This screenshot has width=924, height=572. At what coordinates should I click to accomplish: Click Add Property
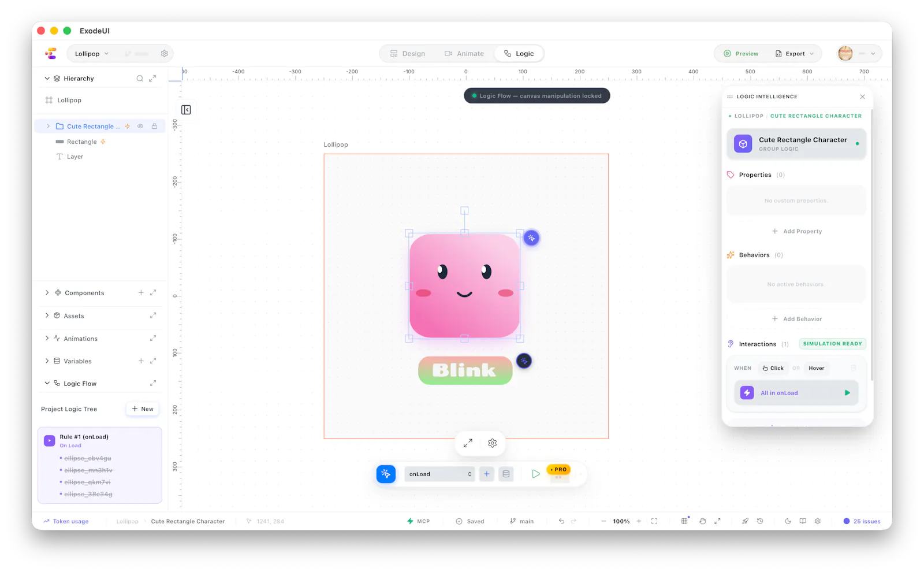(796, 231)
